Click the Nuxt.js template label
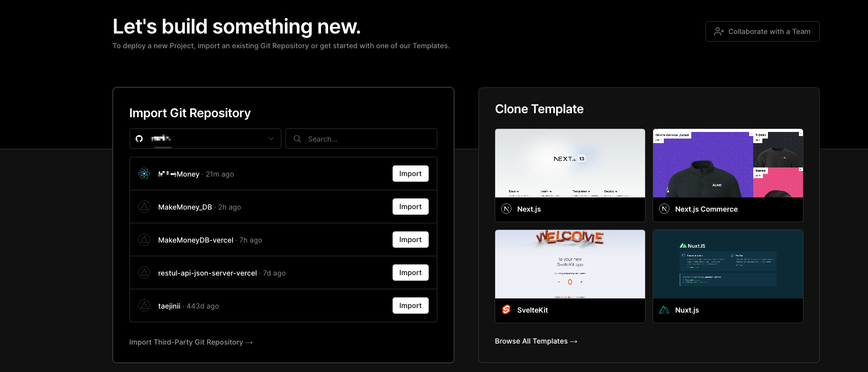The image size is (868, 372). click(x=687, y=310)
